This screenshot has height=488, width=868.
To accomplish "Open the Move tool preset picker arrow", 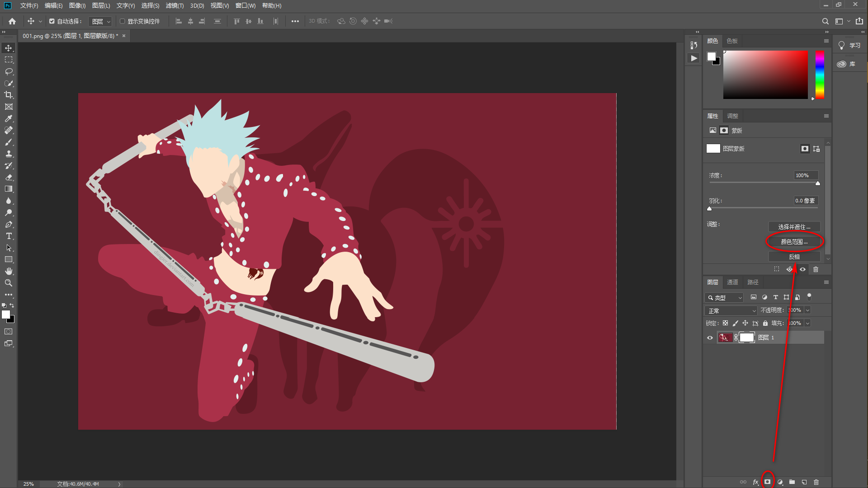I will 40,21.
